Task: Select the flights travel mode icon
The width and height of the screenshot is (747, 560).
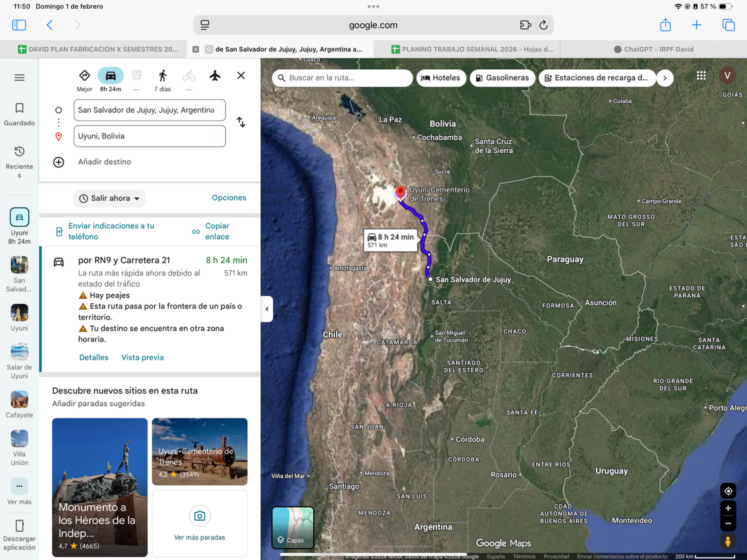Action: [215, 76]
